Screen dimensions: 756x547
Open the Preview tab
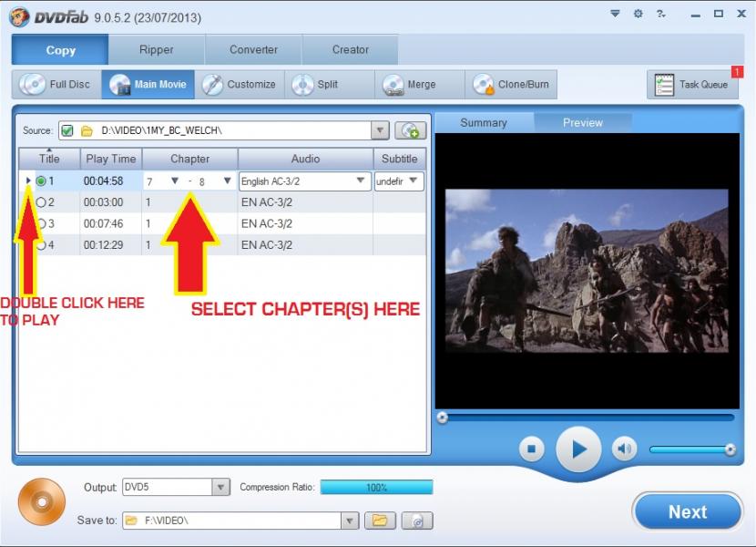582,123
